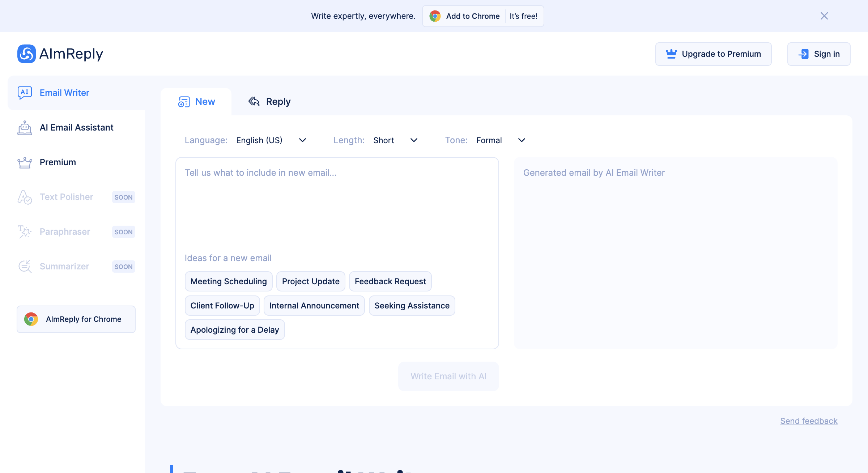Viewport: 868px width, 473px height.
Task: Click the AImReply wordmark text
Action: click(x=71, y=54)
